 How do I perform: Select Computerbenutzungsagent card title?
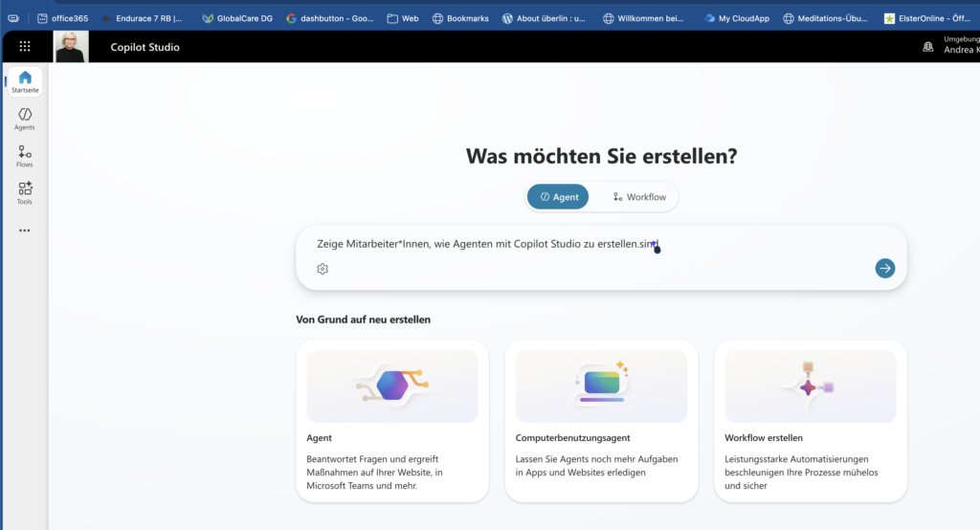coord(572,438)
